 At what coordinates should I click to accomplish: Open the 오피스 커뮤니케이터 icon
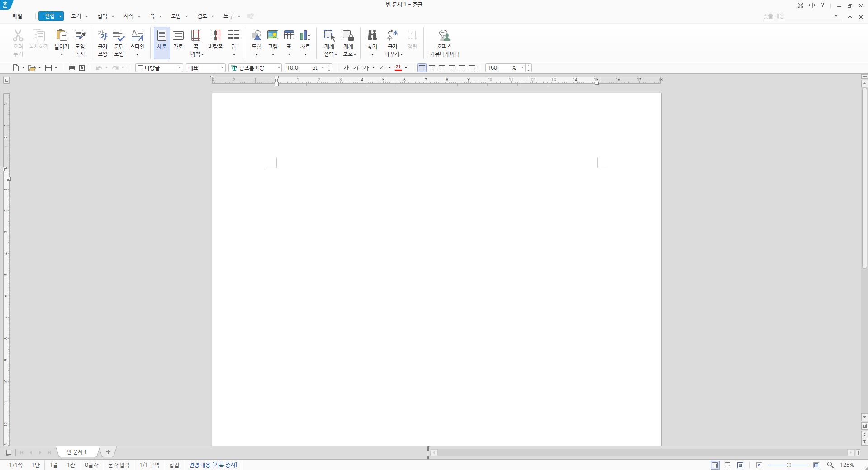click(x=444, y=35)
